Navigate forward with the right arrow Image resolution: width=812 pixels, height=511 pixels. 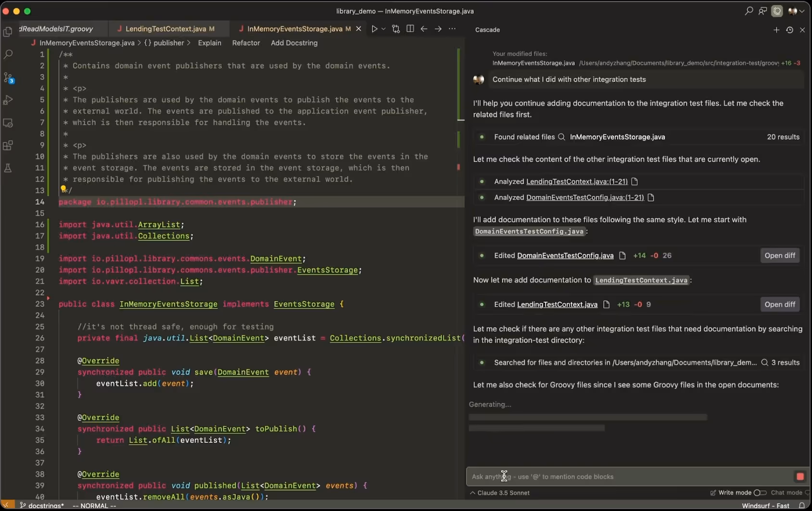(x=438, y=29)
